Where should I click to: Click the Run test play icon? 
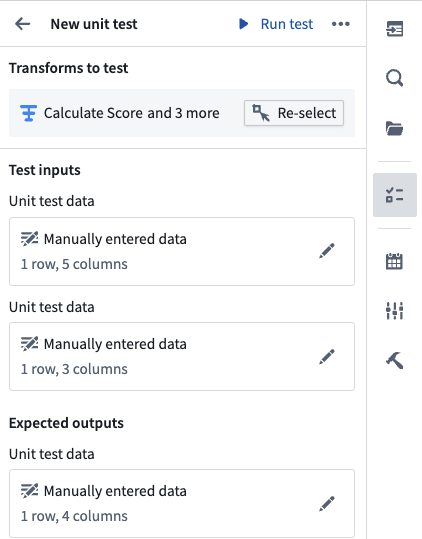(x=243, y=24)
